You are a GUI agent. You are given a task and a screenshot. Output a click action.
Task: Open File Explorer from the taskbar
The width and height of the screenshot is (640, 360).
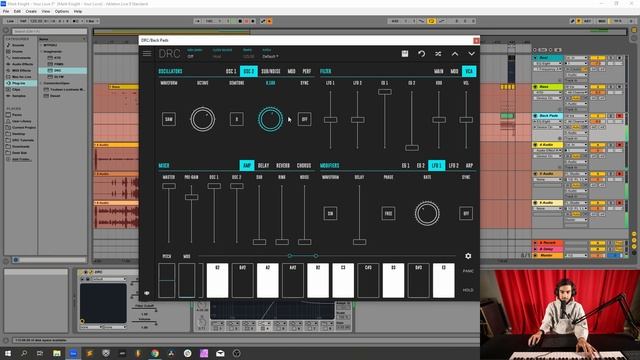(57, 353)
